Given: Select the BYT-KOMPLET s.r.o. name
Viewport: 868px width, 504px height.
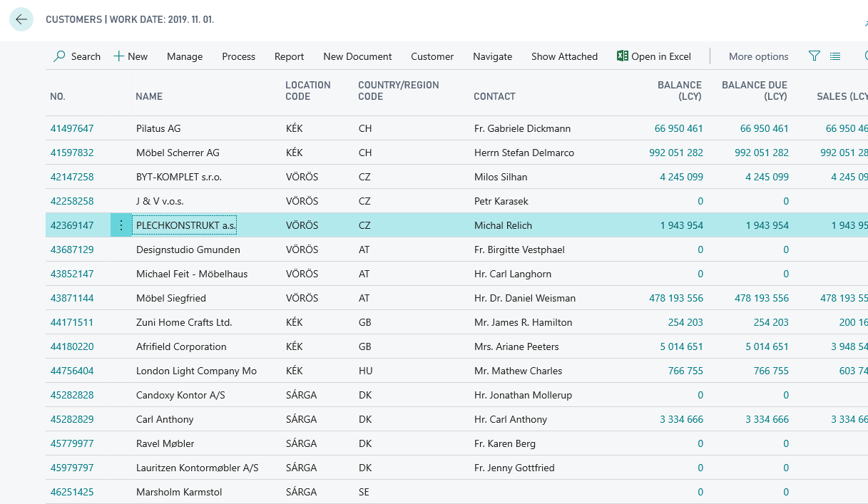Looking at the screenshot, I should [x=179, y=177].
